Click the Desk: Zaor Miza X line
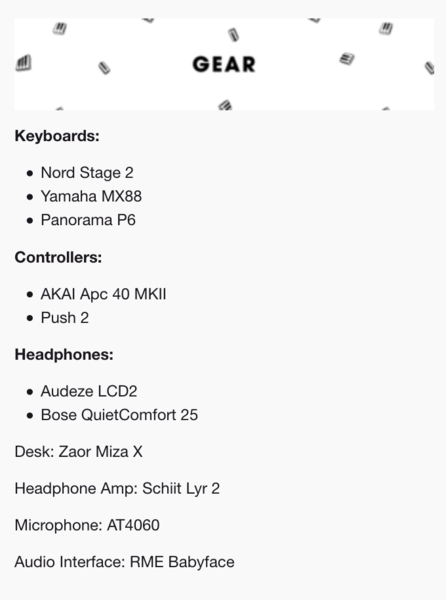The width and height of the screenshot is (446, 600). [78, 452]
